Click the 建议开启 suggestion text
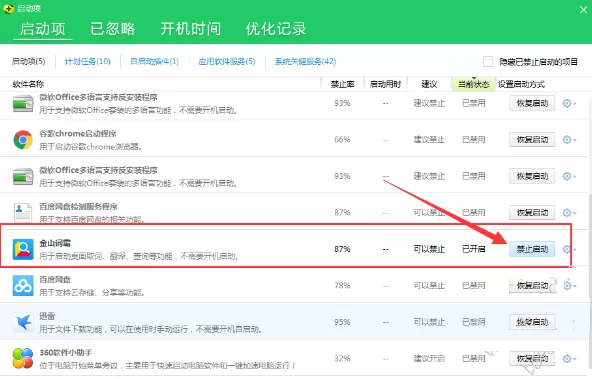The image size is (592, 379). pyautogui.click(x=429, y=358)
